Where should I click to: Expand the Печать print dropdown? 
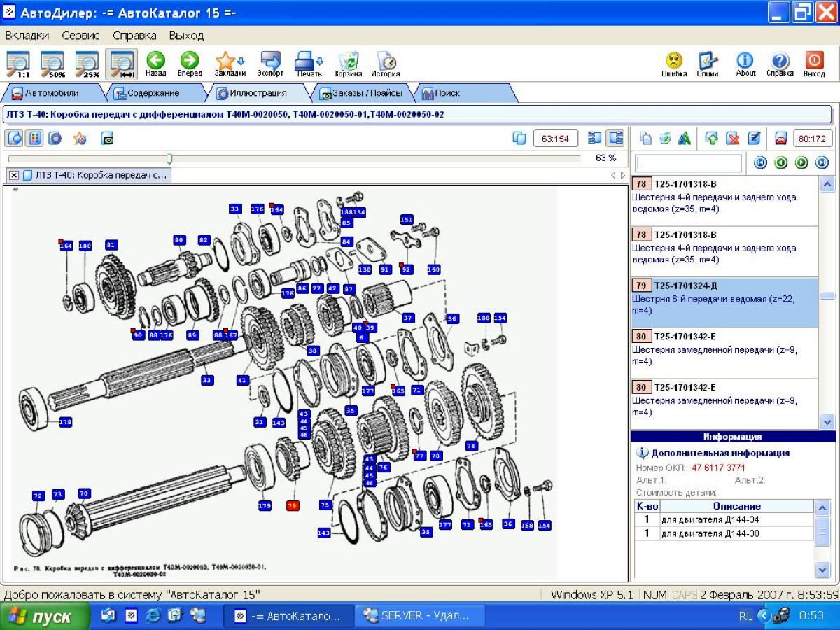(x=320, y=61)
